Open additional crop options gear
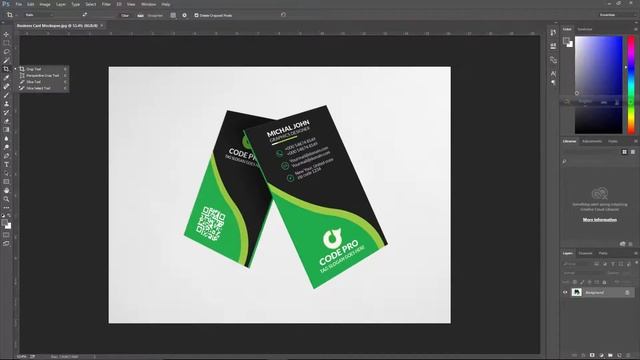The image size is (640, 360). [184, 15]
